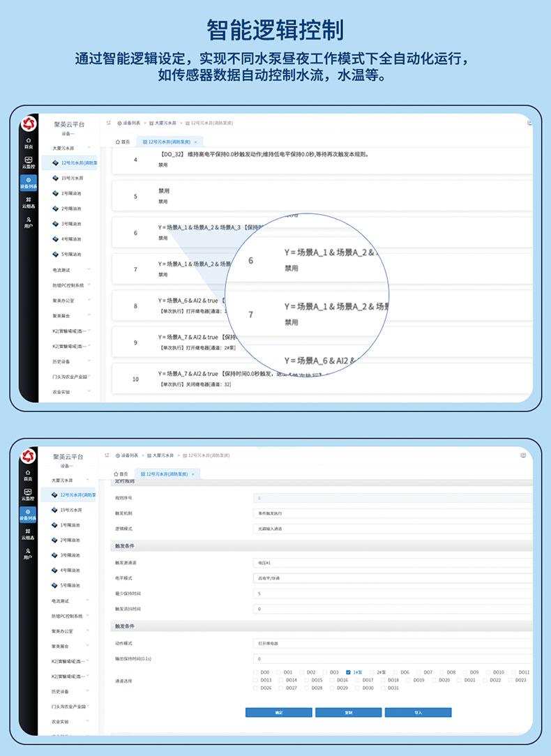Viewport: 551px width, 756px height.
Task: Click the blue 复制 button
Action: point(349,713)
